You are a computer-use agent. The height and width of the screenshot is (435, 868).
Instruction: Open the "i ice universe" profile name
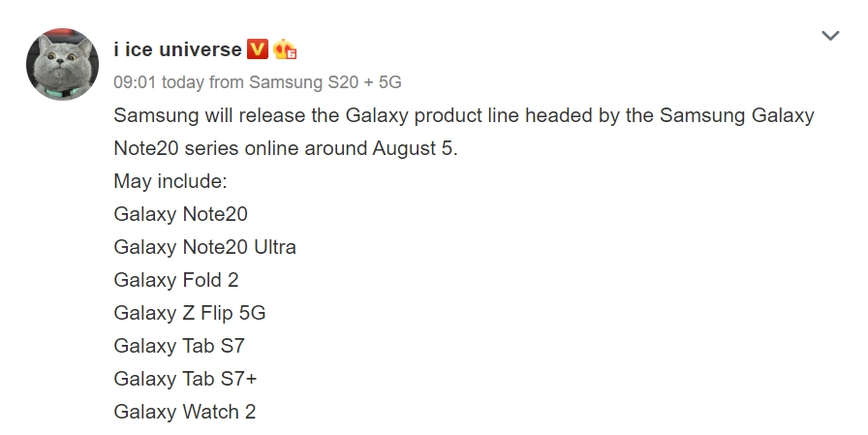tap(177, 49)
